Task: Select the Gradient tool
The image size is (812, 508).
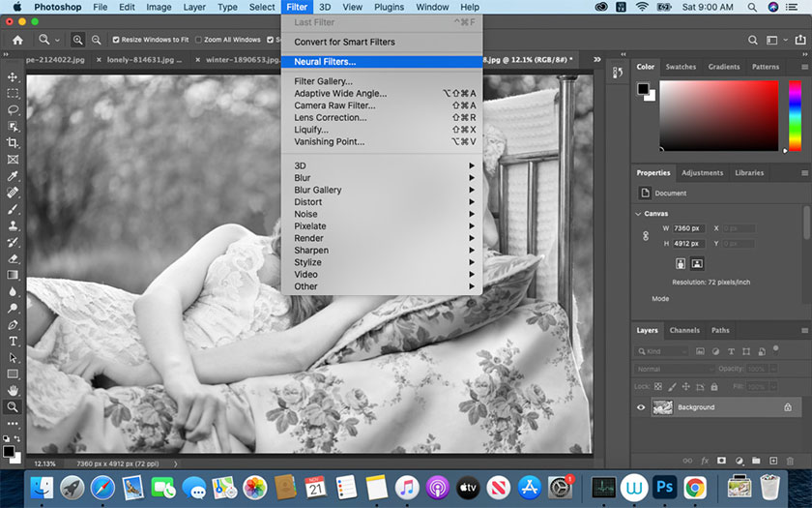Action: [x=13, y=275]
